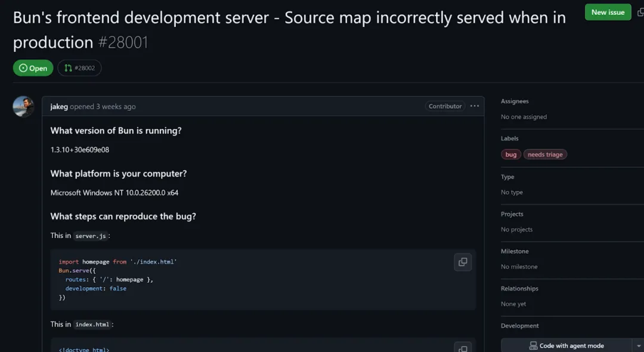Select the needs triage label
Image resolution: width=644 pixels, height=352 pixels.
coord(545,155)
